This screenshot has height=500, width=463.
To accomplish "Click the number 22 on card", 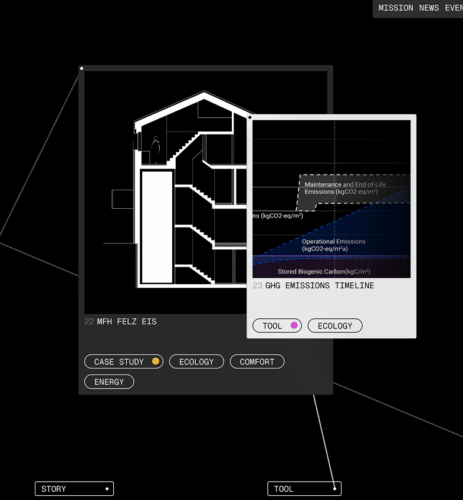I will coord(89,322).
